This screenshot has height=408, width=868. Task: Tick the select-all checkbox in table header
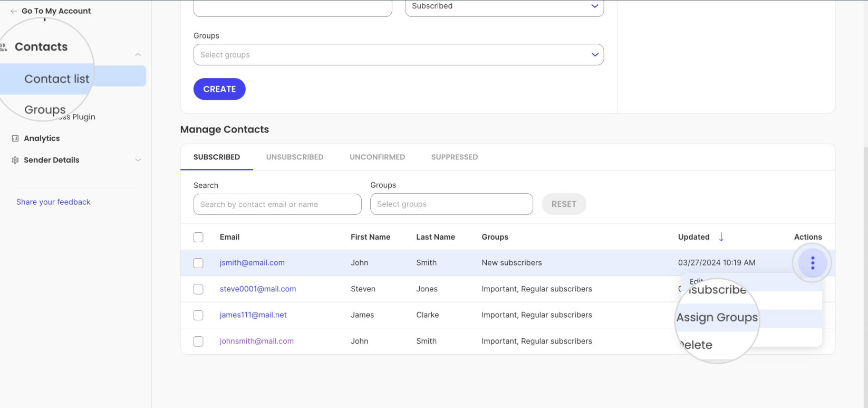click(198, 237)
